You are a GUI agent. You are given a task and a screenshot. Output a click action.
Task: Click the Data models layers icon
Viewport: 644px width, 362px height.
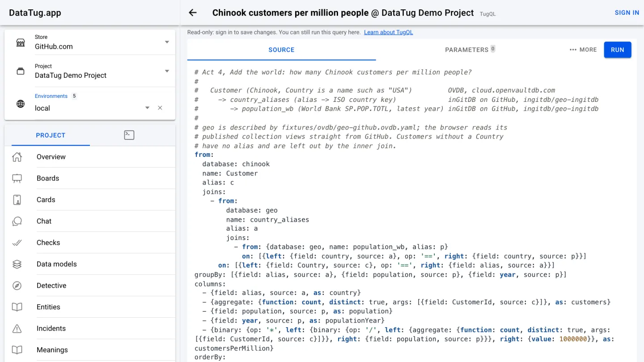[17, 264]
